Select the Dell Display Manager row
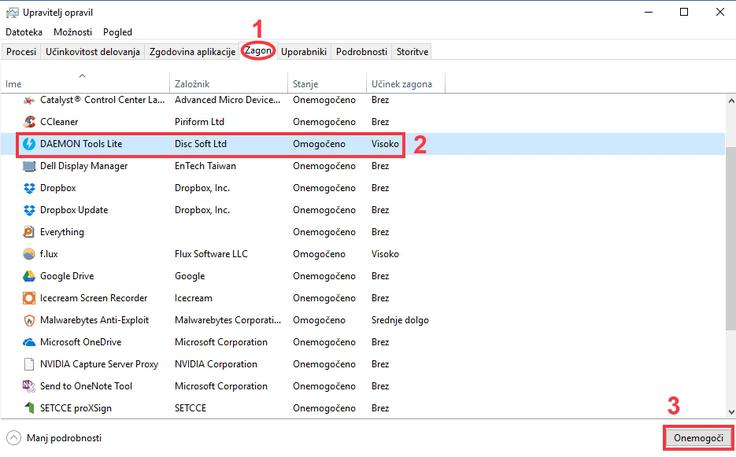Screen dimensions: 736x457 click(362, 166)
